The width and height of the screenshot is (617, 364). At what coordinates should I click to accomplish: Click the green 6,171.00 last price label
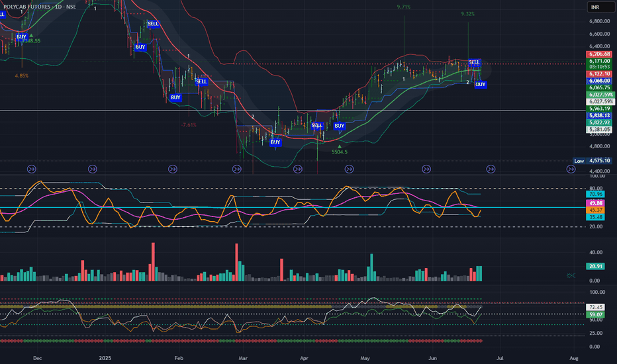tap(599, 61)
